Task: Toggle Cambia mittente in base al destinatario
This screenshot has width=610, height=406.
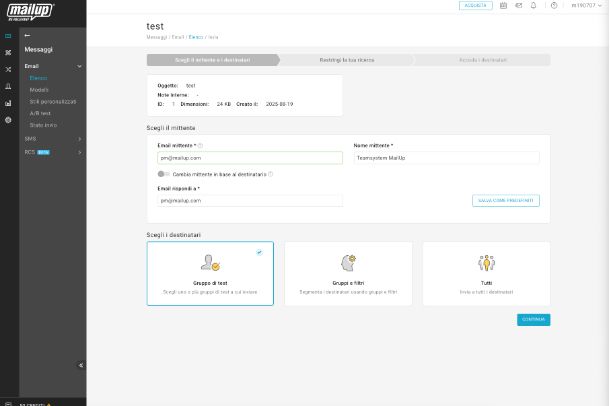Action: (x=164, y=174)
